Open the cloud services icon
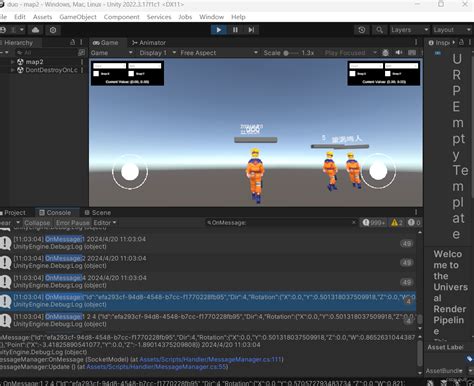Image resolution: width=474 pixels, height=386 pixels. click(x=35, y=30)
